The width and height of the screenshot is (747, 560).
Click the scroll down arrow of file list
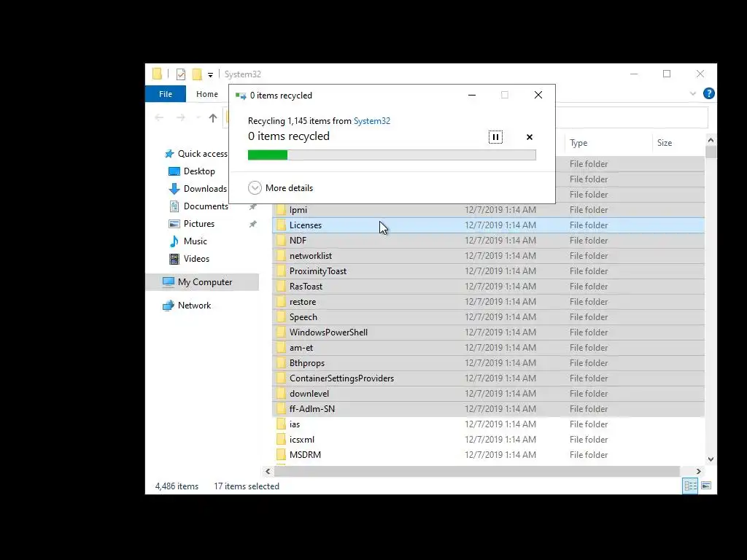711,459
